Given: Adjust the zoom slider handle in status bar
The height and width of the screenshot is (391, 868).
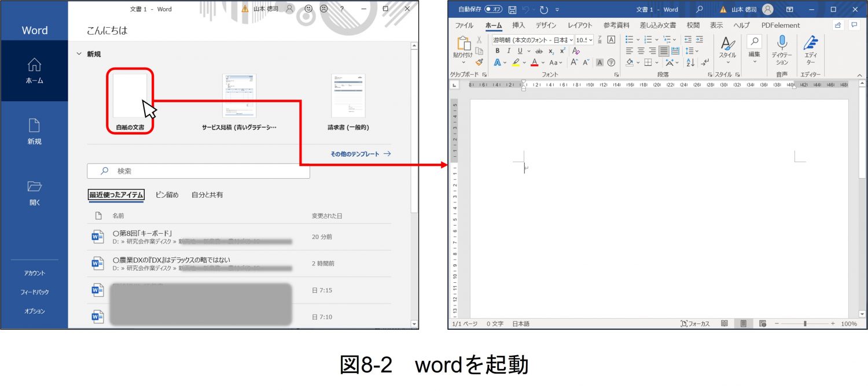Looking at the screenshot, I should point(805,324).
